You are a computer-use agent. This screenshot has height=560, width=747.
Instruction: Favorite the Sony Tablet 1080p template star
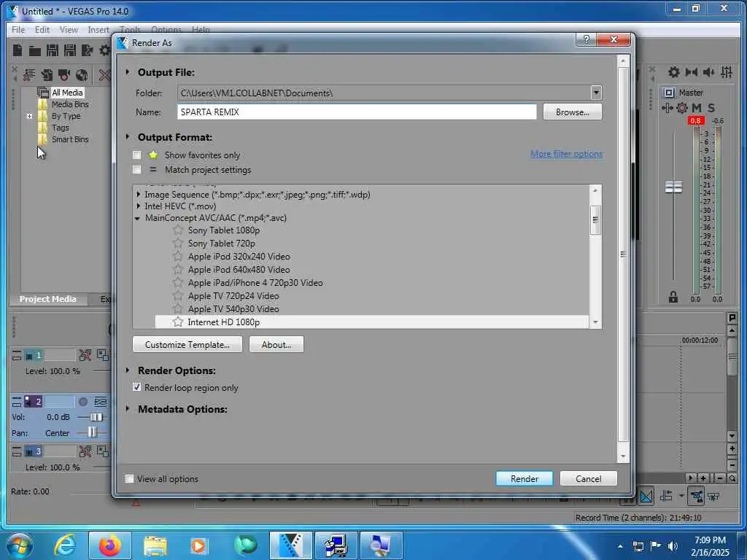pos(178,230)
